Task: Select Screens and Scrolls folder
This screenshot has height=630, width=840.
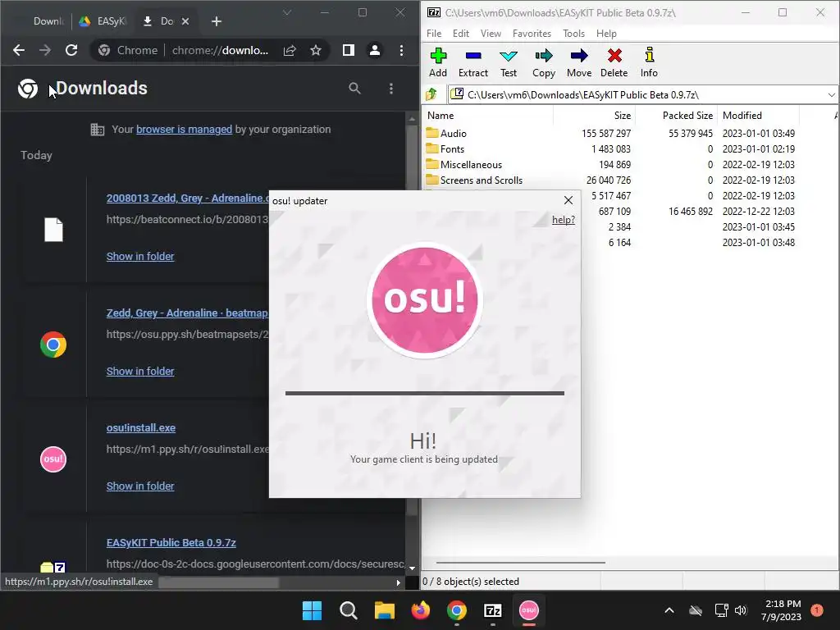Action: pyautogui.click(x=481, y=180)
